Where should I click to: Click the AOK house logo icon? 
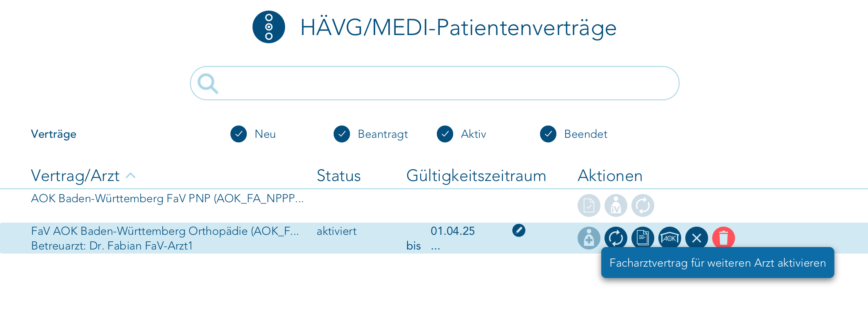point(669,238)
